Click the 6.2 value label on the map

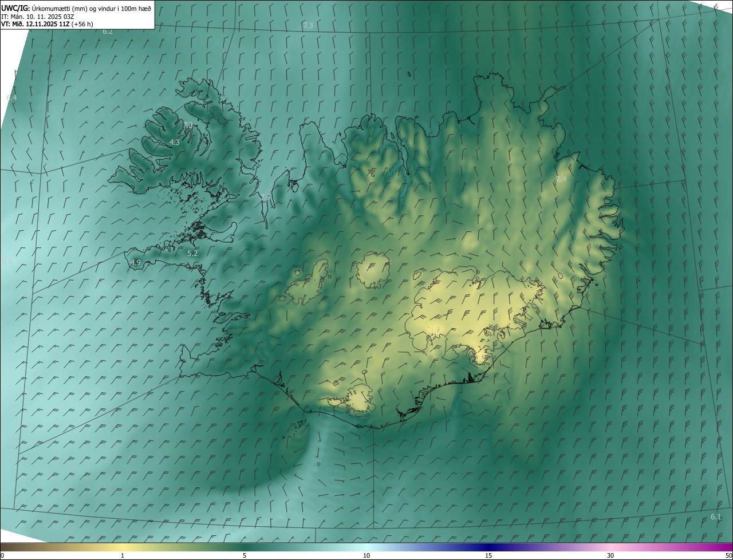(x=108, y=31)
